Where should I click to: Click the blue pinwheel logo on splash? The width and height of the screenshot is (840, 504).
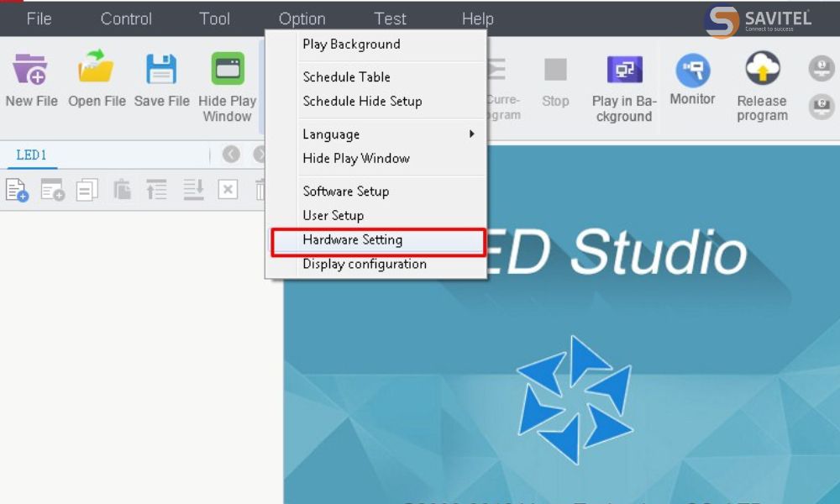(x=575, y=401)
